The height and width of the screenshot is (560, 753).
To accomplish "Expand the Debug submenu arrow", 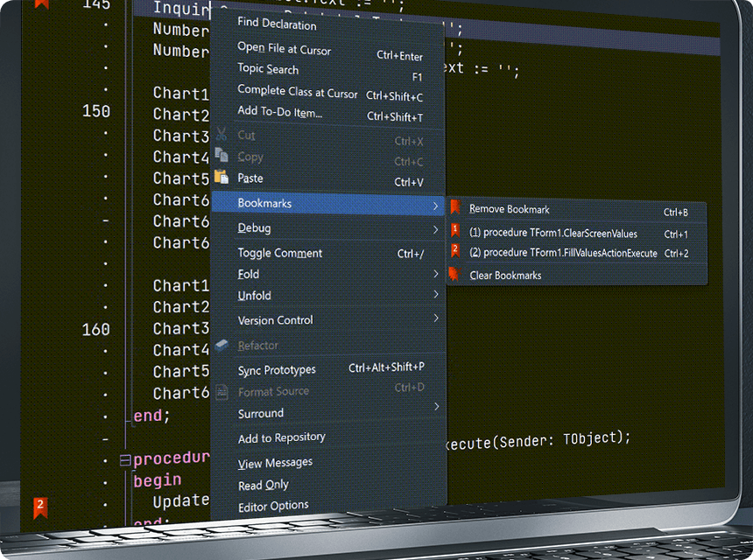I will point(435,228).
